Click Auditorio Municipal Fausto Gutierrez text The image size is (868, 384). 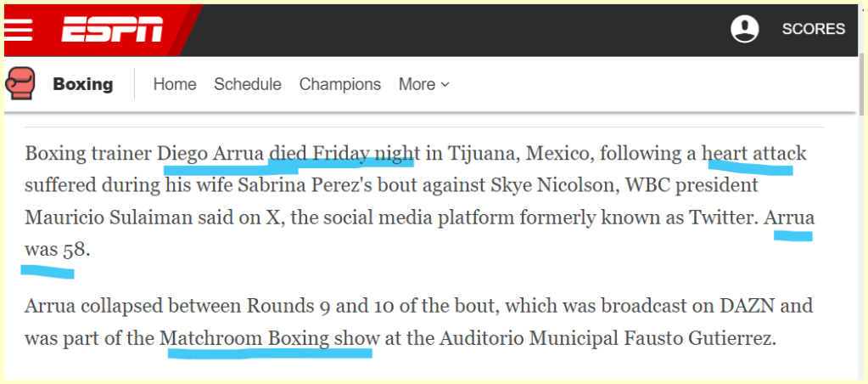[606, 337]
